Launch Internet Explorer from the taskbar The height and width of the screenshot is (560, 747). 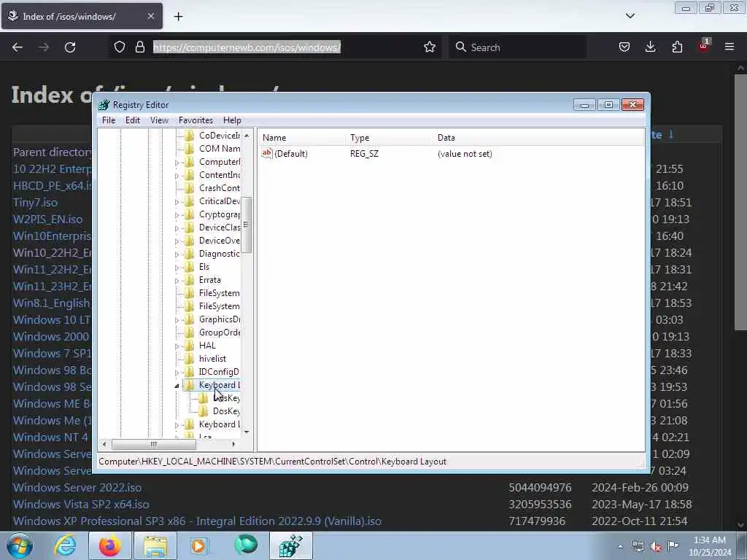(65, 545)
